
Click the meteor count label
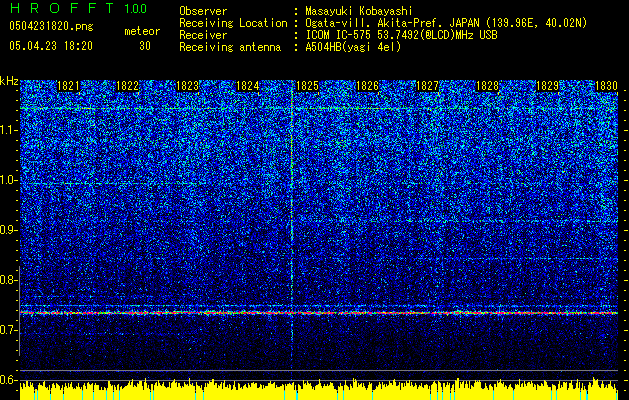(142, 31)
